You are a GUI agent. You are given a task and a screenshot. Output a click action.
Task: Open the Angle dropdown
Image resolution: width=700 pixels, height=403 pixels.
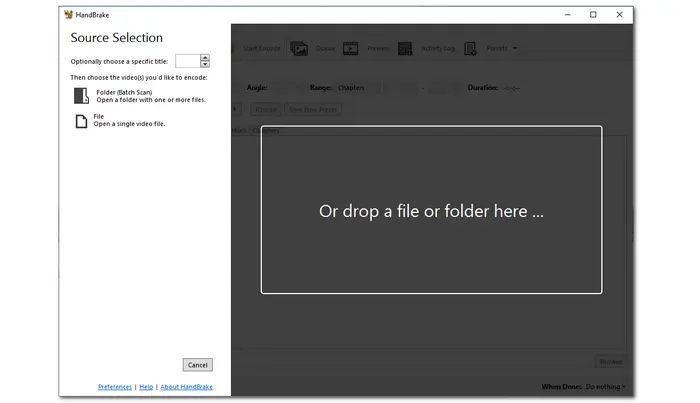click(x=286, y=87)
